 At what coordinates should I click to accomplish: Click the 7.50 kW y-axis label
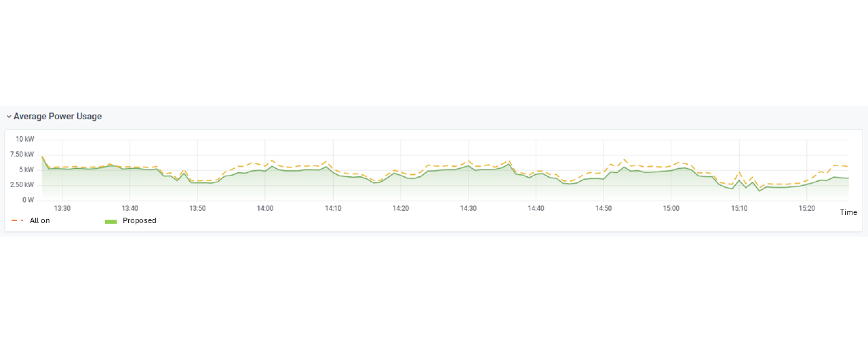(22, 154)
